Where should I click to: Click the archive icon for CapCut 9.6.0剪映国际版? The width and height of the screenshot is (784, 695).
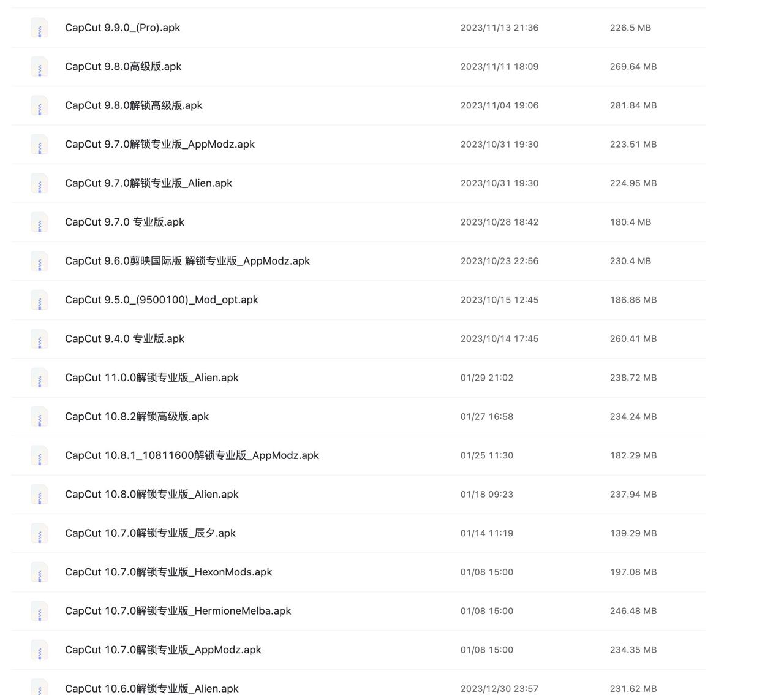39,261
